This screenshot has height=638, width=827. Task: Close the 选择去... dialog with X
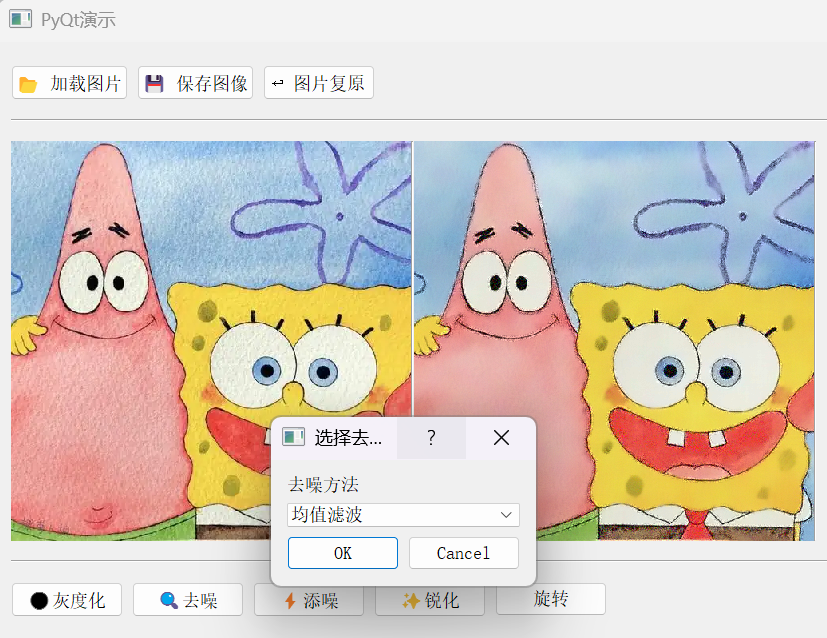501,438
